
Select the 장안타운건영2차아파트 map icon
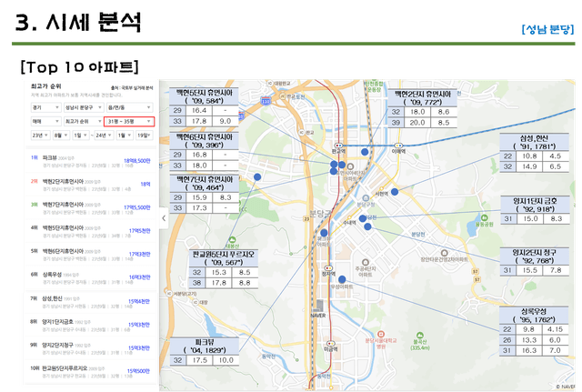444,253
